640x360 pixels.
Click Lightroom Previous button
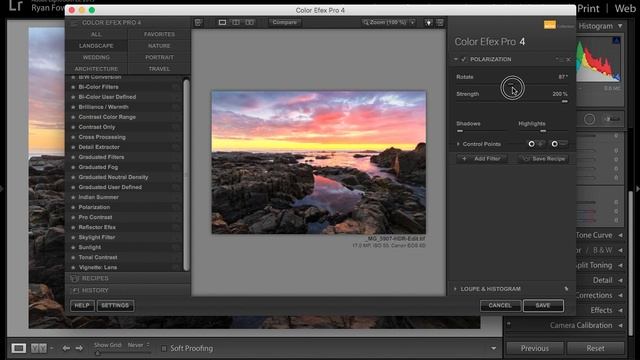tap(535, 349)
